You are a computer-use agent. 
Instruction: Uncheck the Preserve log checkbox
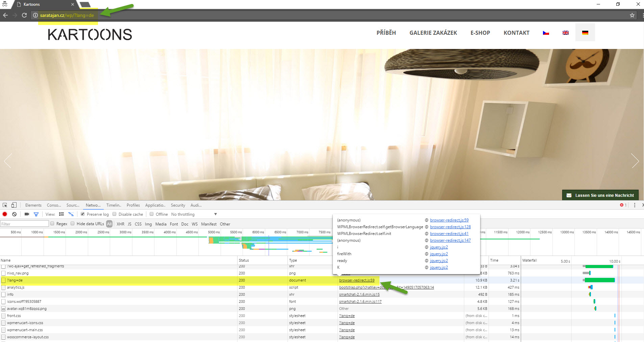[x=82, y=214]
